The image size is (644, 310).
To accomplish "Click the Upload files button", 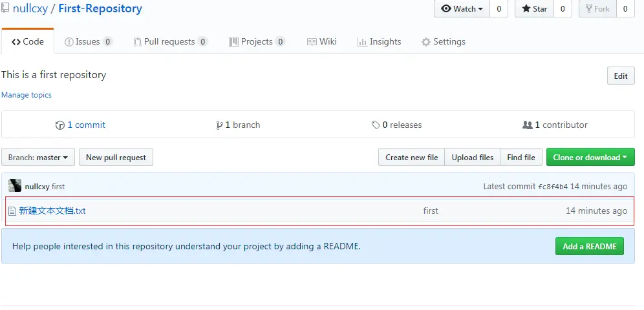I will coord(472,157).
